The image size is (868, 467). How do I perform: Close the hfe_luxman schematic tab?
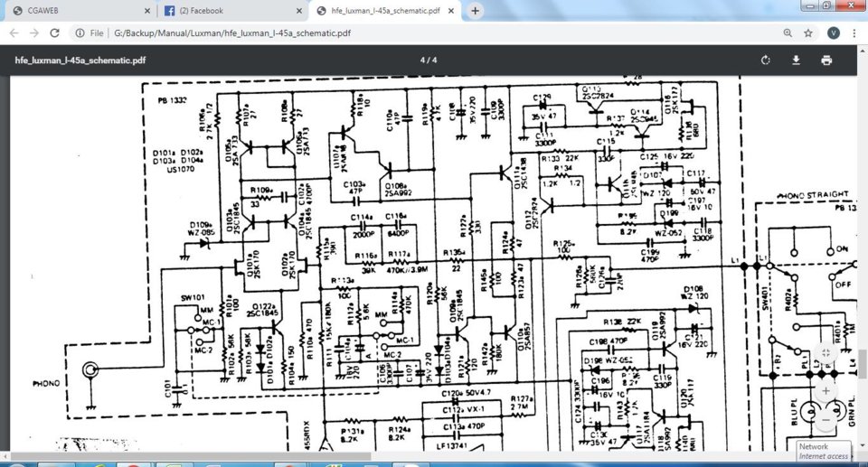click(x=451, y=11)
